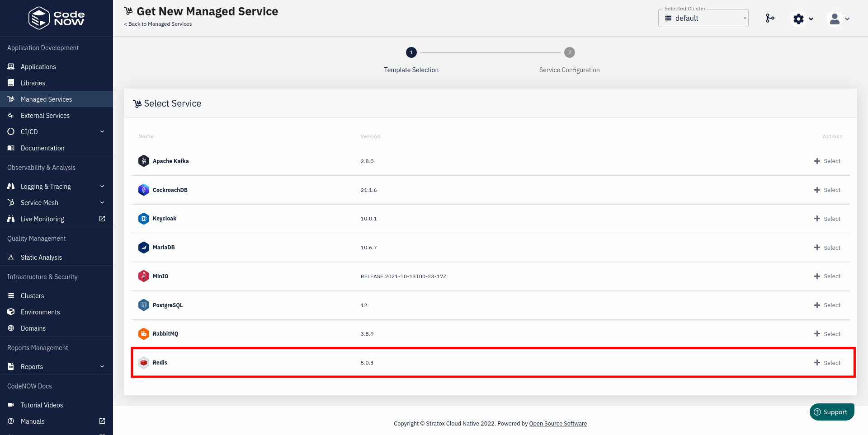Go back to Managed Services link
The image size is (868, 435).
point(158,24)
